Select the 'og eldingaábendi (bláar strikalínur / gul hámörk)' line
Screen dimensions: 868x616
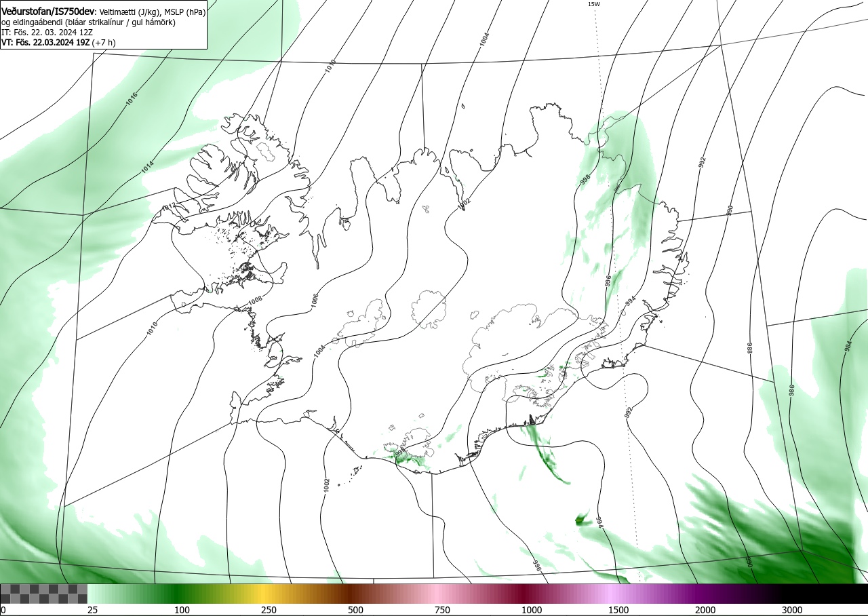(88, 22)
